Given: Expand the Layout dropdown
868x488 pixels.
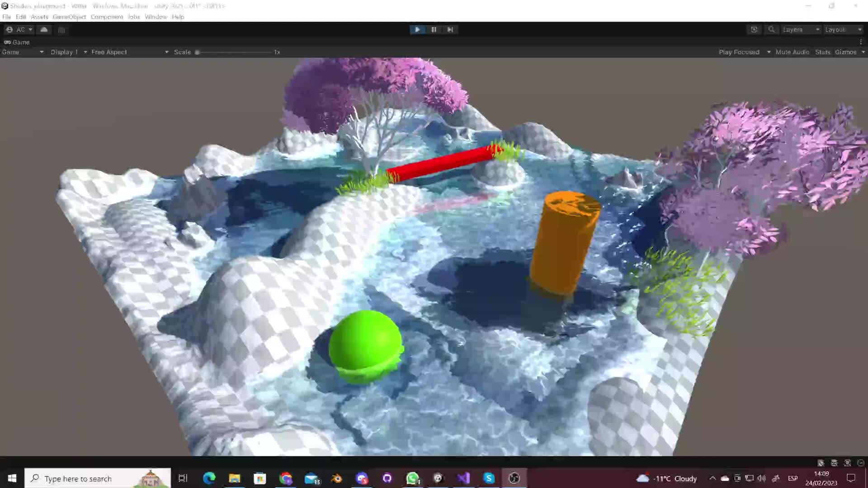Looking at the screenshot, I should coord(843,29).
